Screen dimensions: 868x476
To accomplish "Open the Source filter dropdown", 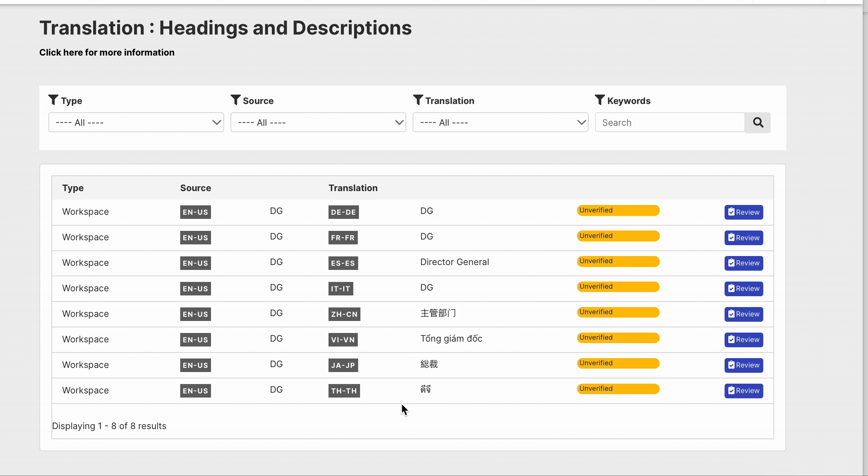I will click(318, 122).
